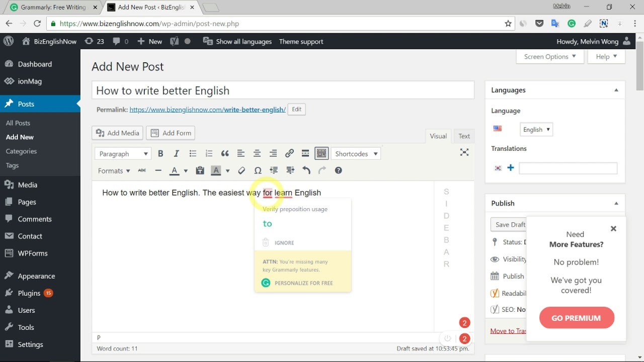Accept Grammarly suggestion 'to'

tap(267, 224)
